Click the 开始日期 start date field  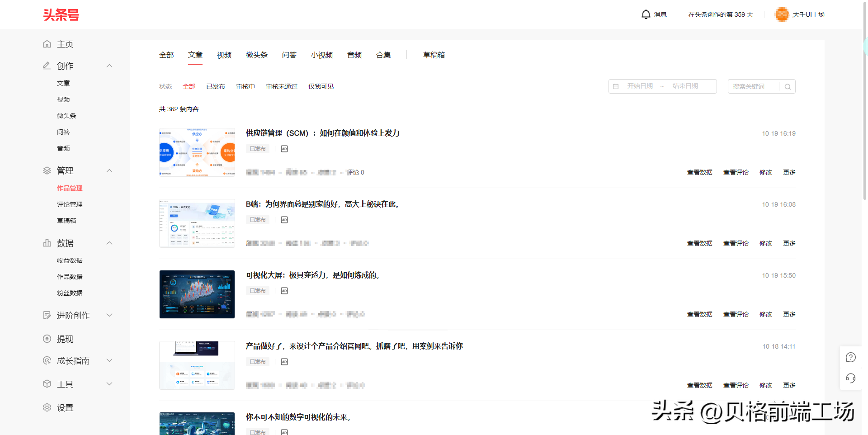click(640, 86)
